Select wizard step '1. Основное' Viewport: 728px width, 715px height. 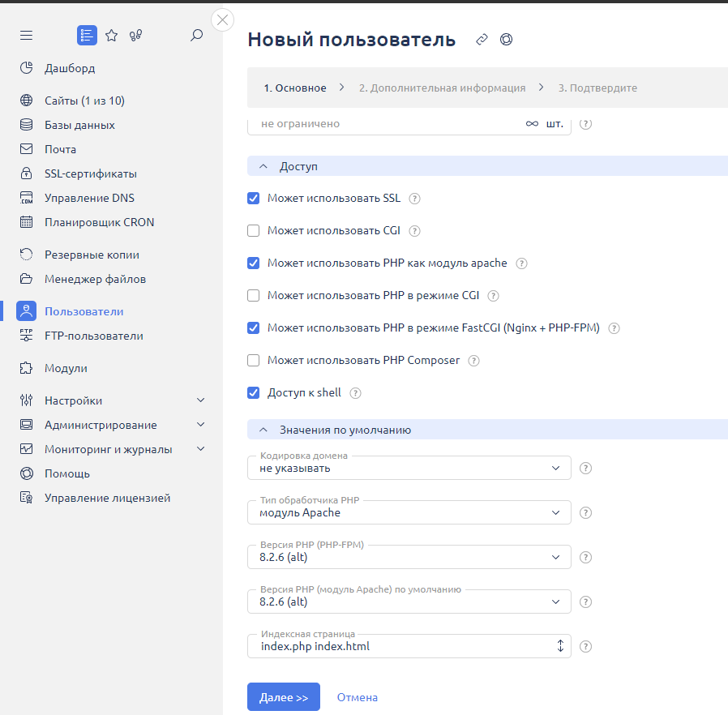point(295,88)
